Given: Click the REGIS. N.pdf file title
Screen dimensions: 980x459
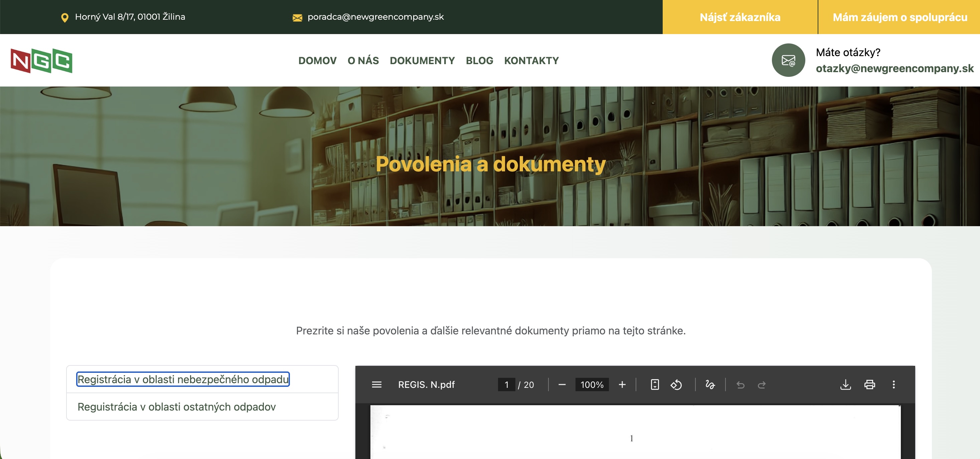Looking at the screenshot, I should [426, 385].
